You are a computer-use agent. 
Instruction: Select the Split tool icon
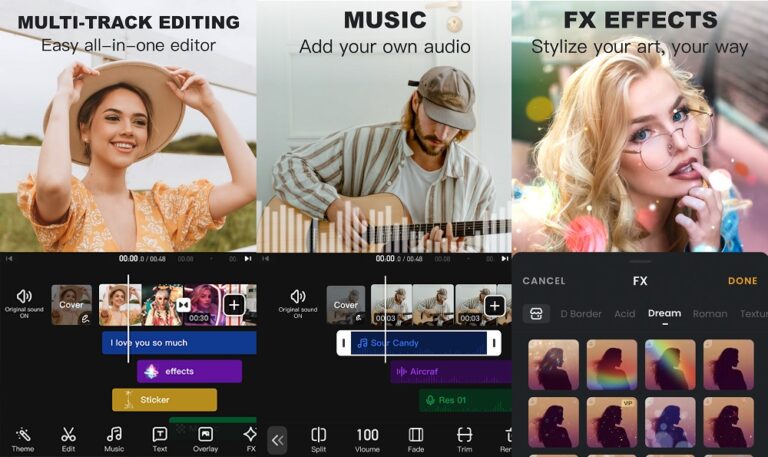click(319, 439)
